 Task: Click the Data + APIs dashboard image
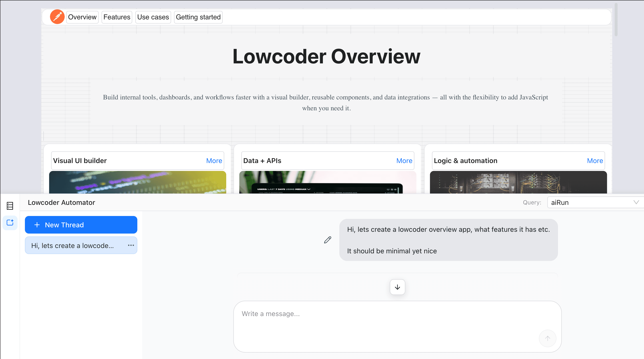coord(328,182)
